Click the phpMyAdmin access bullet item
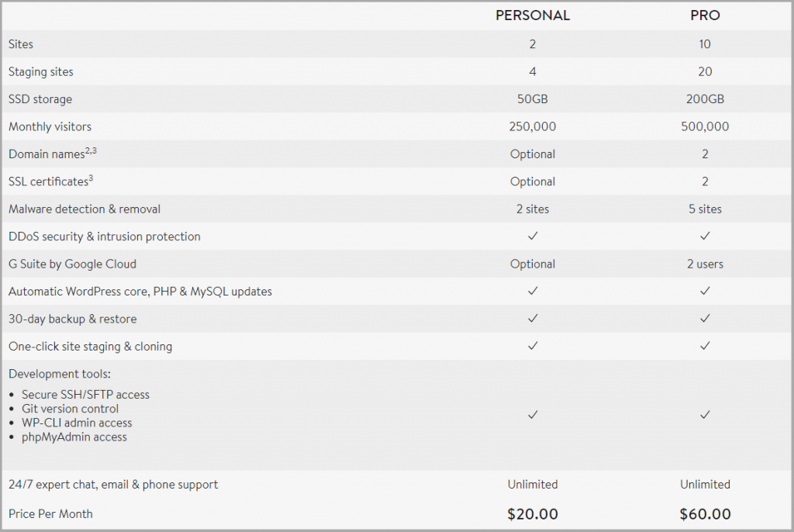 [74, 437]
